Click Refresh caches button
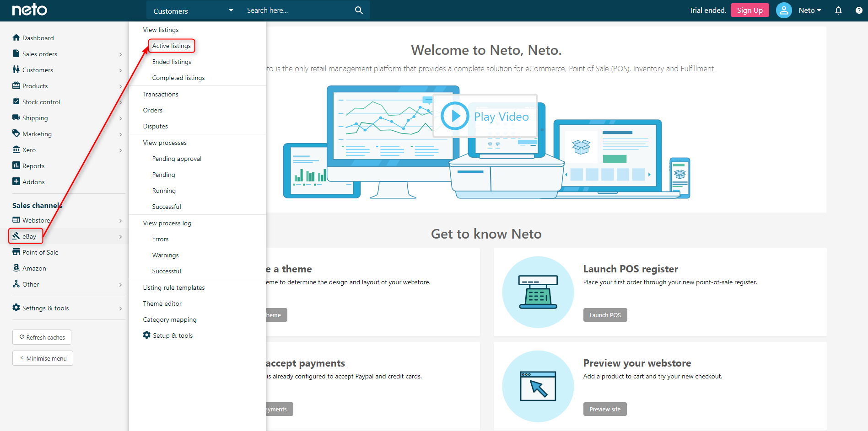868x431 pixels. 42,337
